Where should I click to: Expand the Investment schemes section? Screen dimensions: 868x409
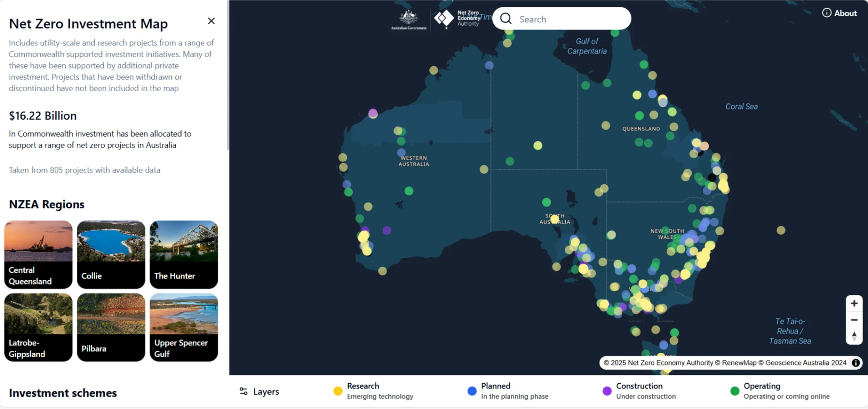[62, 393]
